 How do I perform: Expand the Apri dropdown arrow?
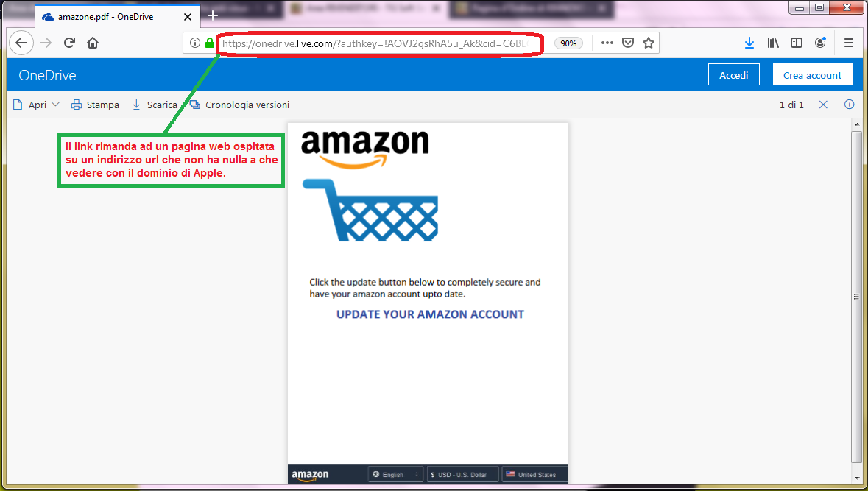54,105
